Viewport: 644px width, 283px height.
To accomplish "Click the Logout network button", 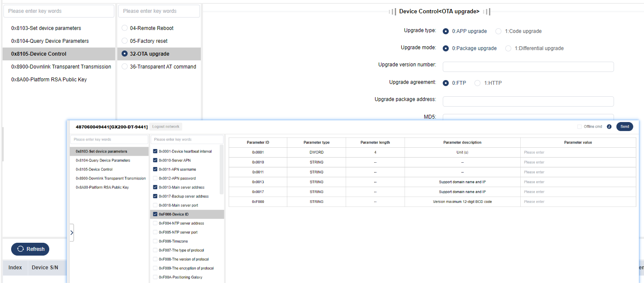I will 166,127.
